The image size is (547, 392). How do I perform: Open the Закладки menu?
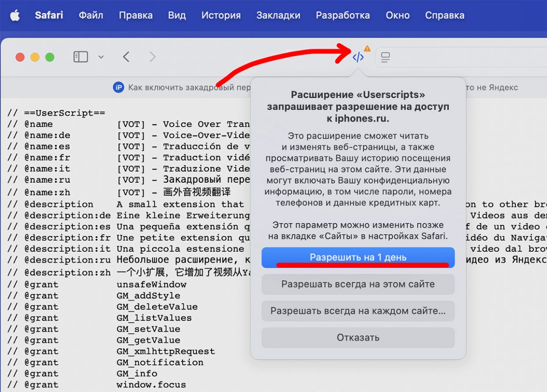pos(278,15)
